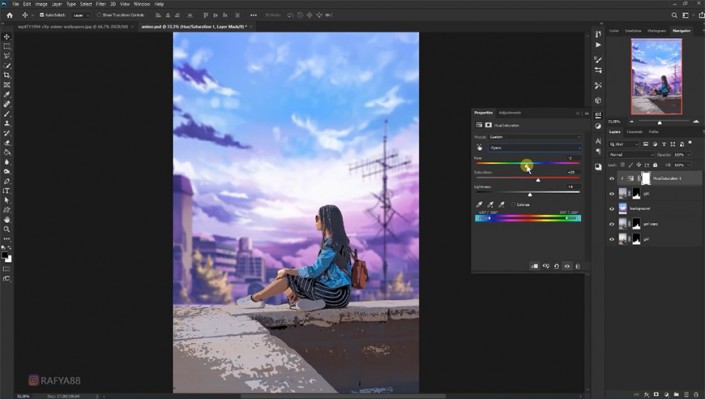This screenshot has width=705, height=399.
Task: Open the Kind filter dropdown in Layers
Action: 624,144
